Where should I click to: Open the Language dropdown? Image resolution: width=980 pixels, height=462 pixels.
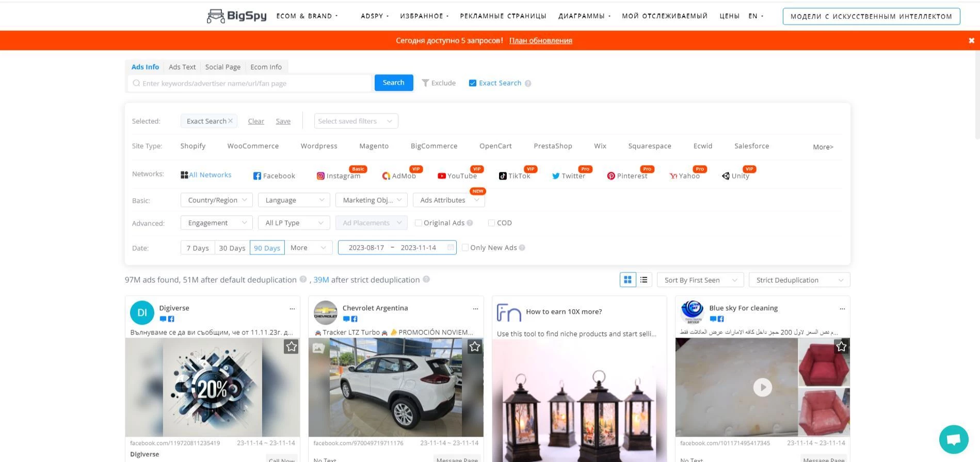[294, 200]
